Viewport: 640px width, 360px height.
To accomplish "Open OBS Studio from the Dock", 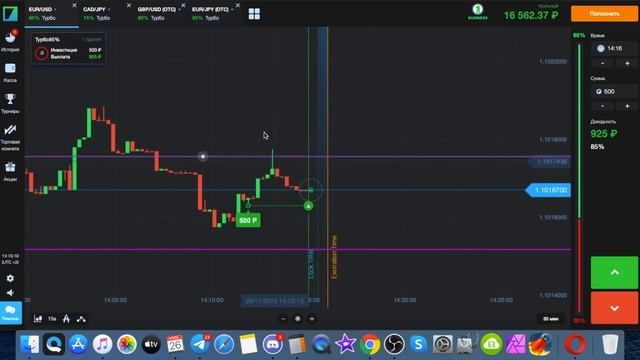I will [x=394, y=344].
